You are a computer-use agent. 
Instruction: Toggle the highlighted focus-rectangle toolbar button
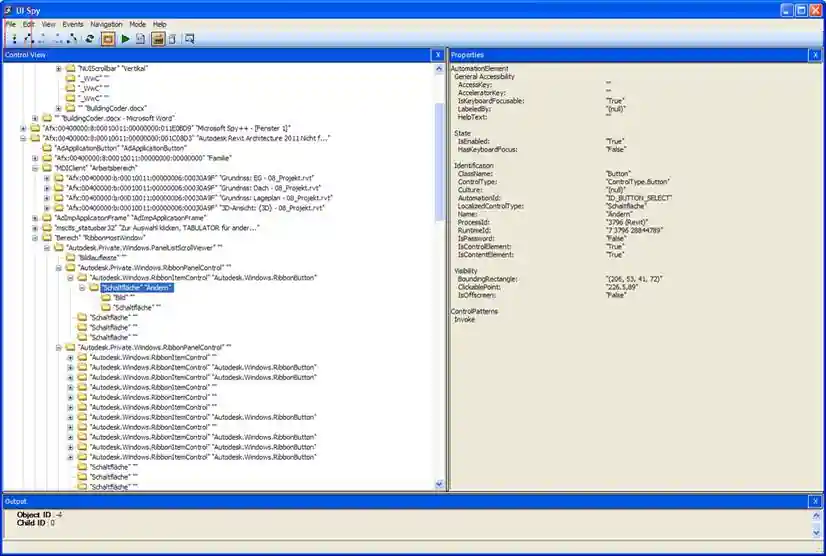pos(107,39)
